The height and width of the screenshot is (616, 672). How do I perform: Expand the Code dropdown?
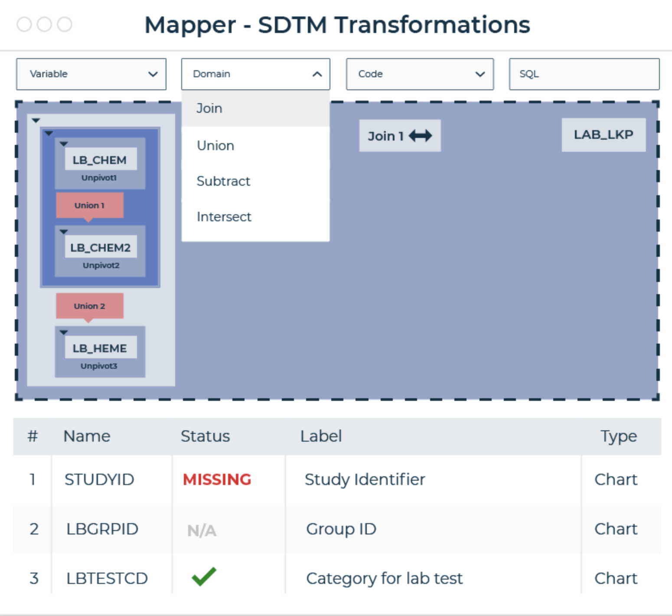[419, 74]
